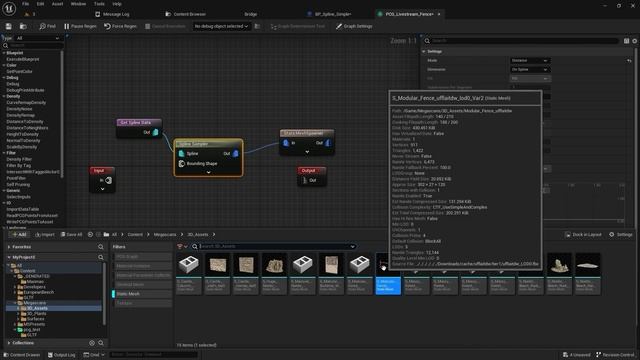The width and height of the screenshot is (640, 360).
Task: Click the Unreal Engine logo icon
Action: pyautogui.click(x=9, y=8)
